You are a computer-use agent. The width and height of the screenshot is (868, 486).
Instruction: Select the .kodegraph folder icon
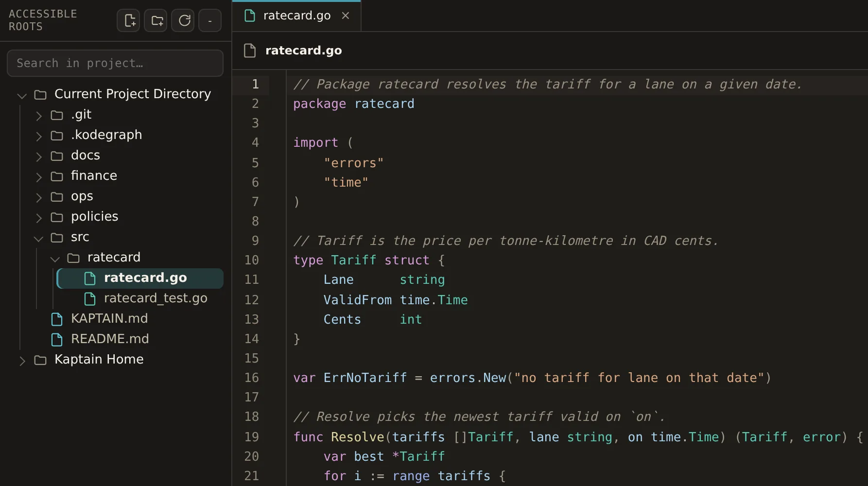coord(57,136)
